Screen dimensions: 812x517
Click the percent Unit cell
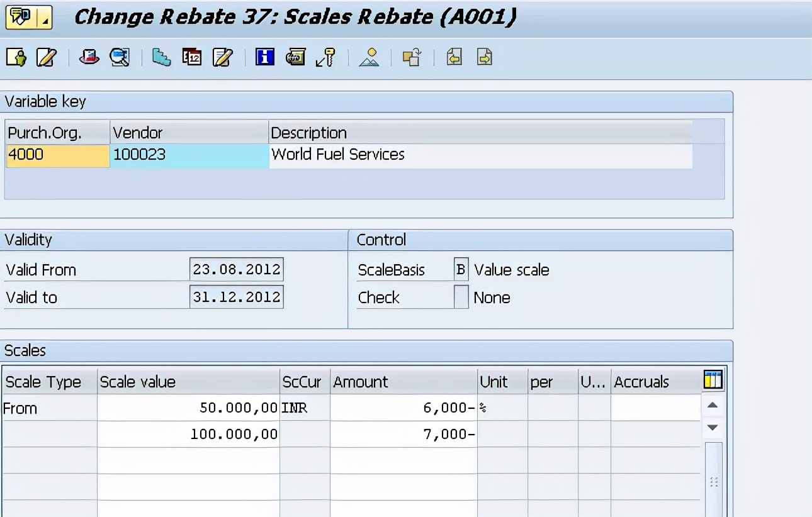[x=502, y=408]
